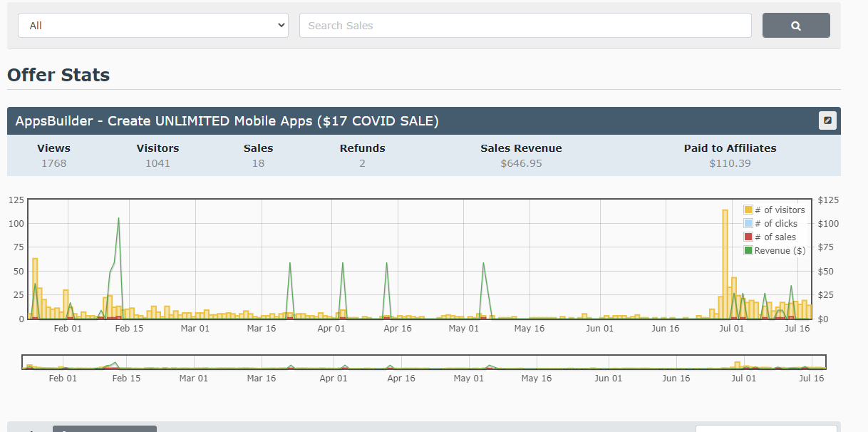Click the Visitors stat value 1041
Image resolution: width=868 pixels, height=432 pixels.
[x=157, y=163]
